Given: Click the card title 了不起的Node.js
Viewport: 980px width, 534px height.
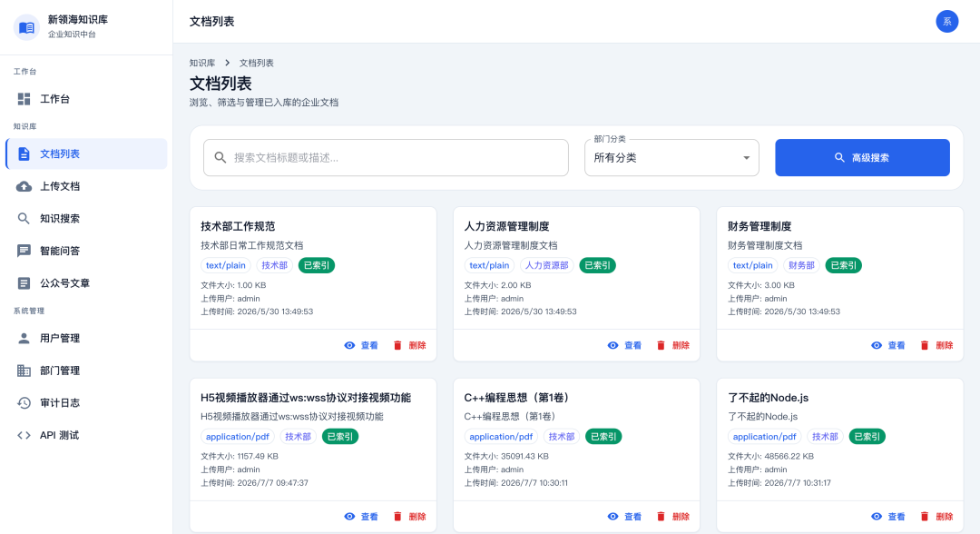Looking at the screenshot, I should 769,398.
